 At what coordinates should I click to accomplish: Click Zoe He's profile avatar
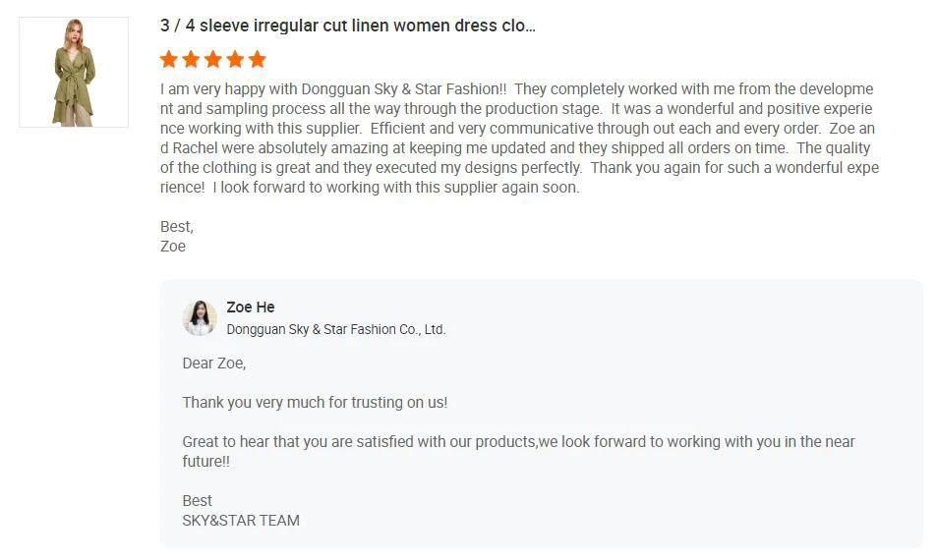200,318
